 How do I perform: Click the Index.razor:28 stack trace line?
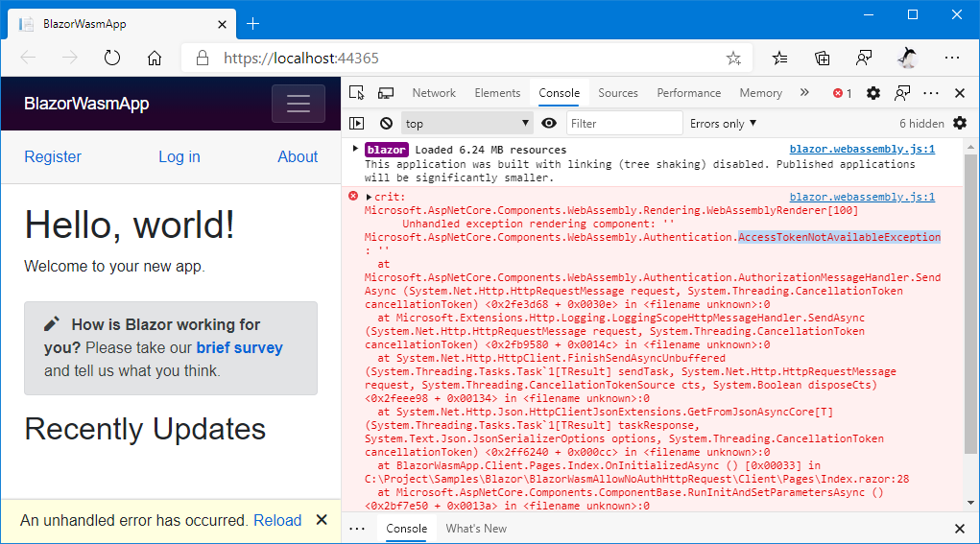(x=637, y=479)
